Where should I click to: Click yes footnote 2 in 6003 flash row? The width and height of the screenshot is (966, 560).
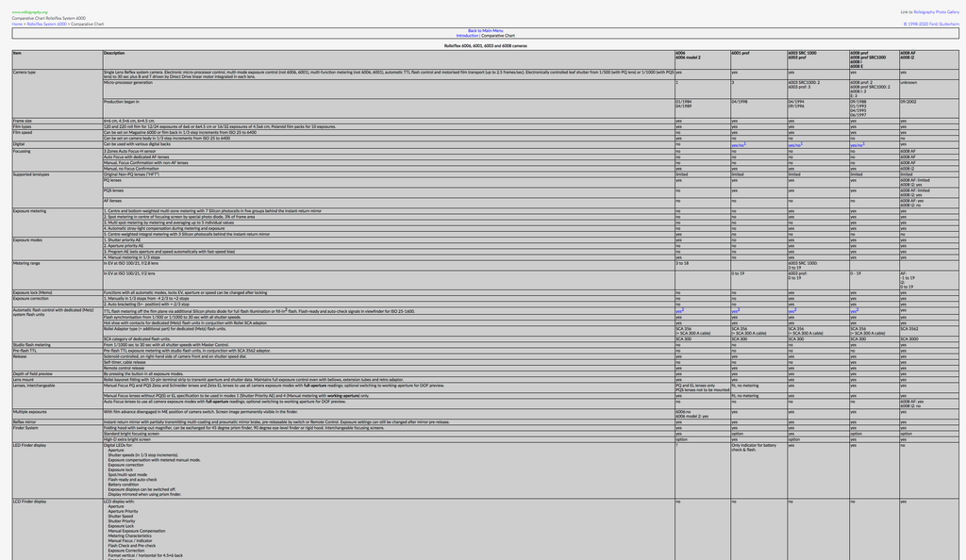pos(791,311)
